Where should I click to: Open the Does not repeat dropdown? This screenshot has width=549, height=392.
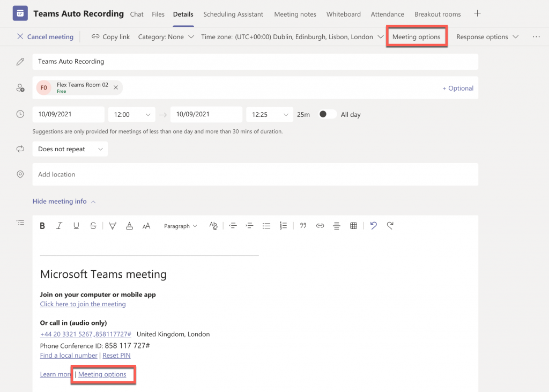point(70,149)
